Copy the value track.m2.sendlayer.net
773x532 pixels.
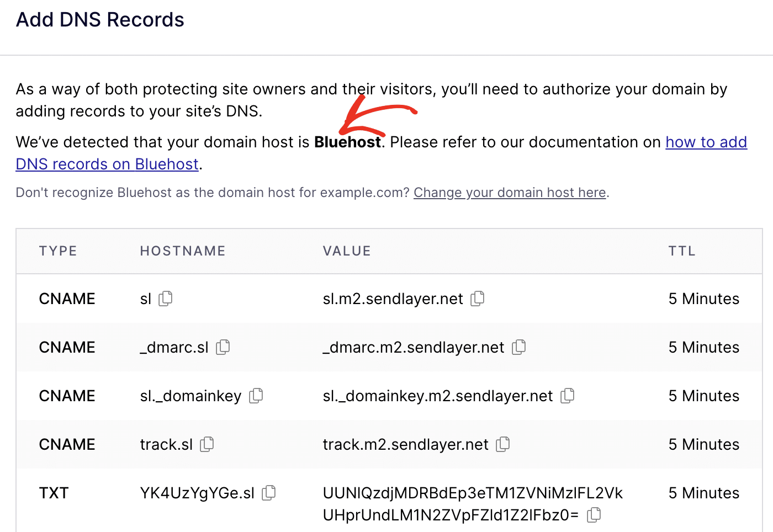point(503,444)
